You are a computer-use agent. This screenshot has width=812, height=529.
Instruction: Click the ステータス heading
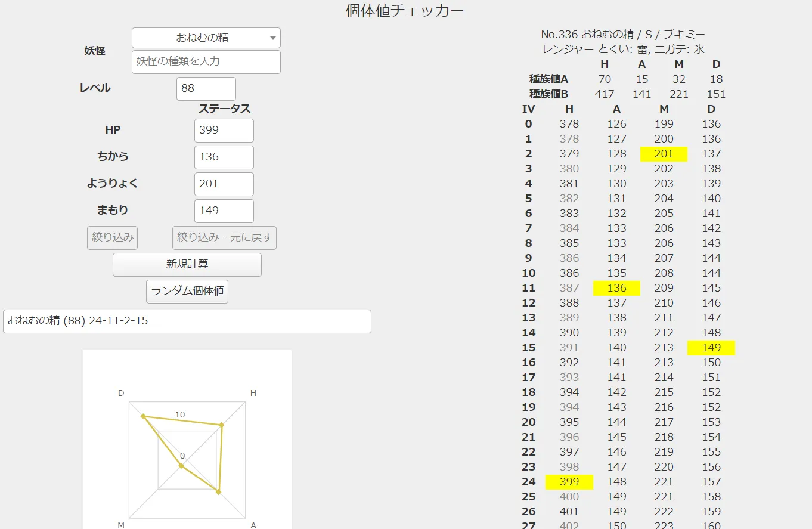224,109
